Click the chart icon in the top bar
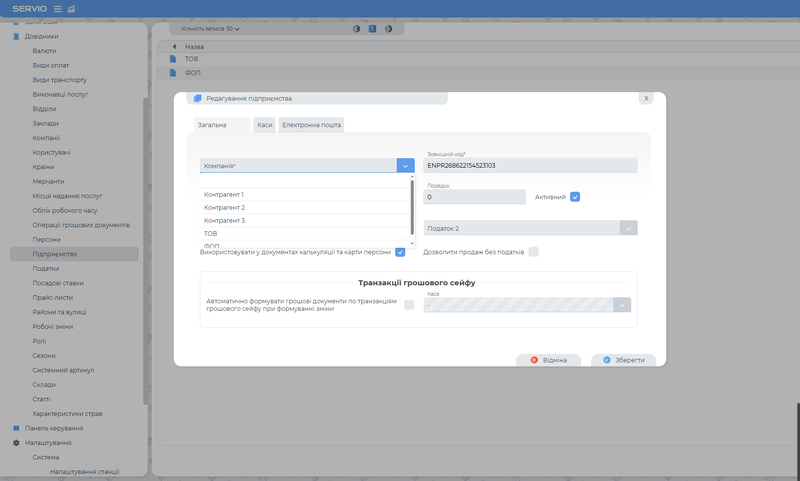 pyautogui.click(x=71, y=9)
